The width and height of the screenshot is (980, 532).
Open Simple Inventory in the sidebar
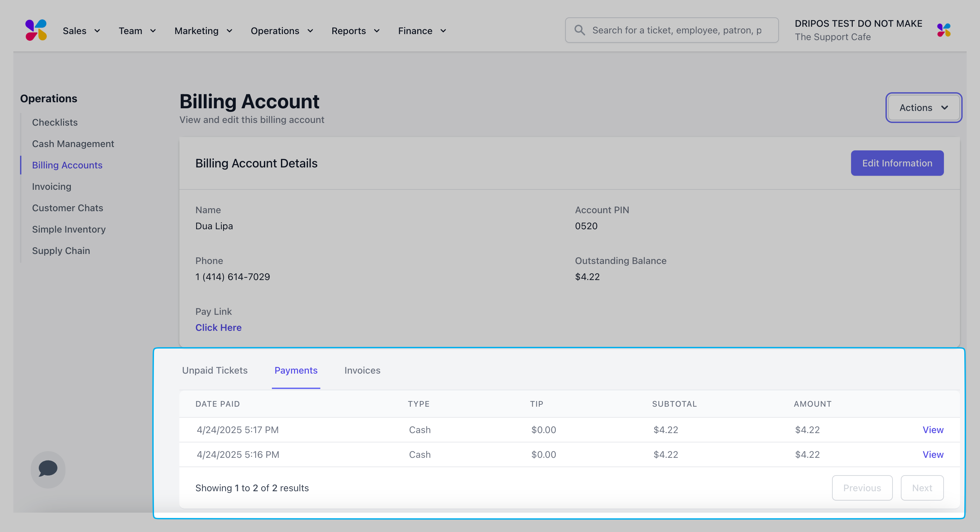pyautogui.click(x=69, y=230)
